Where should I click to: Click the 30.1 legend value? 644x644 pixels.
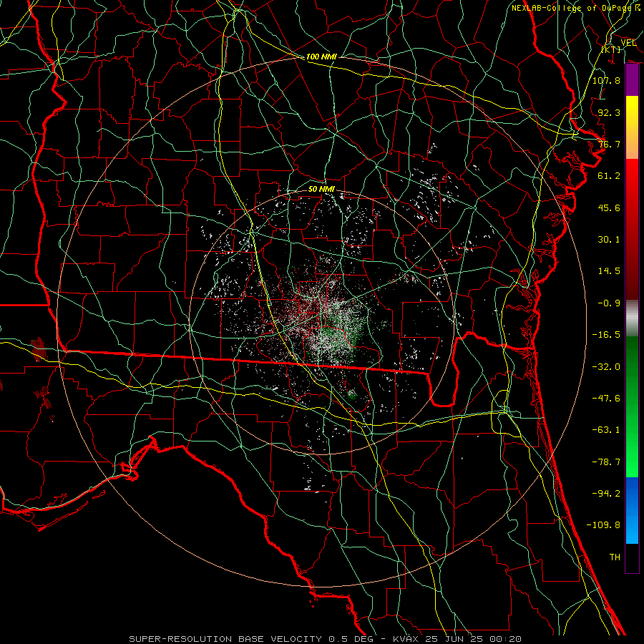point(609,240)
